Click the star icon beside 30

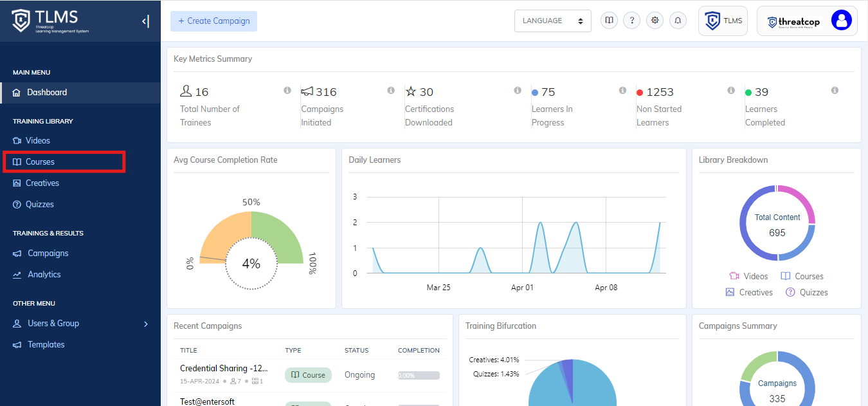[411, 91]
